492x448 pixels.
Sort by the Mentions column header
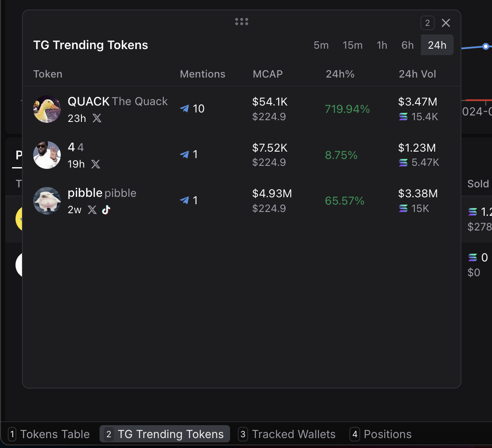pyautogui.click(x=202, y=74)
